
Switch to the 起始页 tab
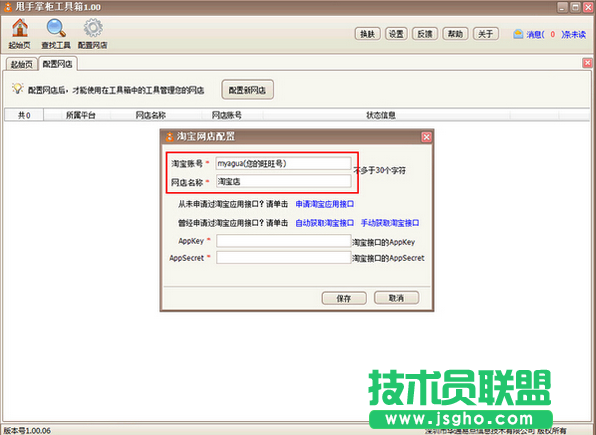(x=22, y=64)
